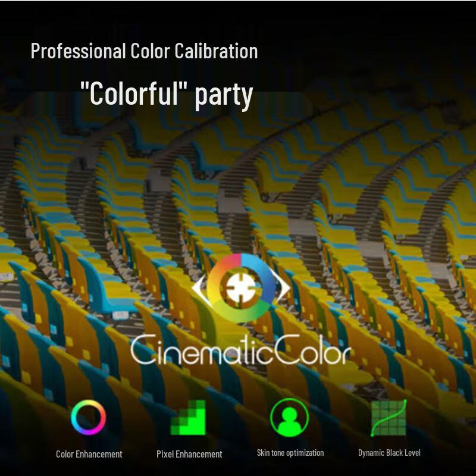The width and height of the screenshot is (476, 476).
Task: Click the "Professional Color Calibration" heading
Action: click(x=144, y=51)
